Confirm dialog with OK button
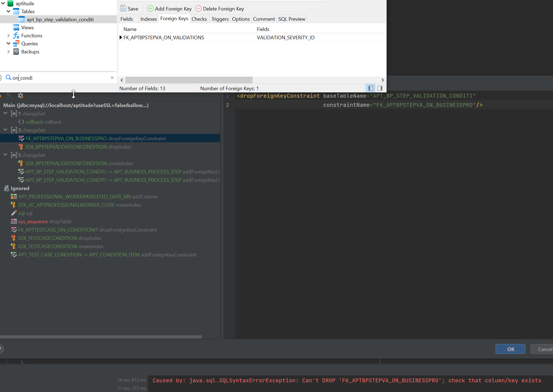553x392 pixels. [510, 349]
